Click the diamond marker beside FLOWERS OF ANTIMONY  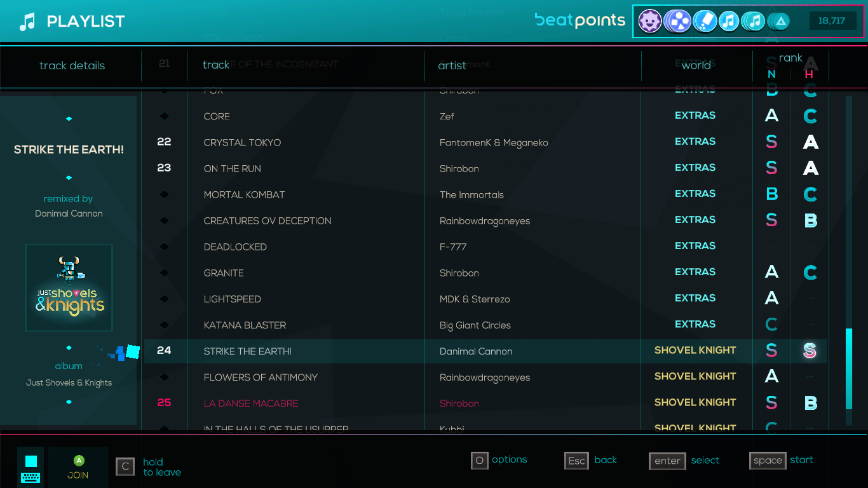[x=164, y=377]
